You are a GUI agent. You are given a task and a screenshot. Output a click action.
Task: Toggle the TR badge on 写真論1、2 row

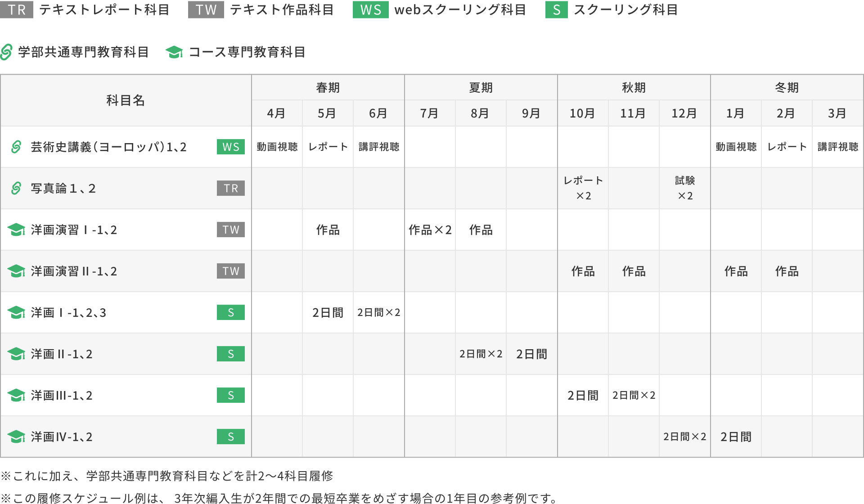click(231, 189)
